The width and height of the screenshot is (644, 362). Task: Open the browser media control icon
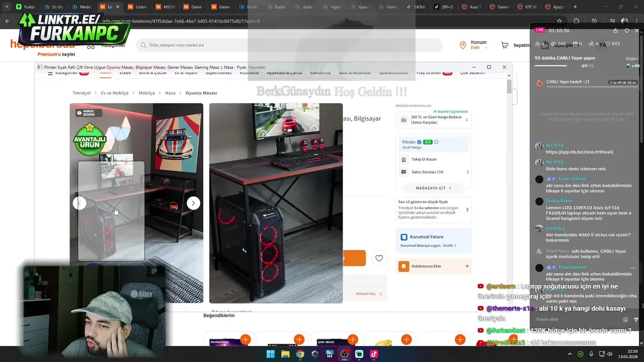click(611, 21)
